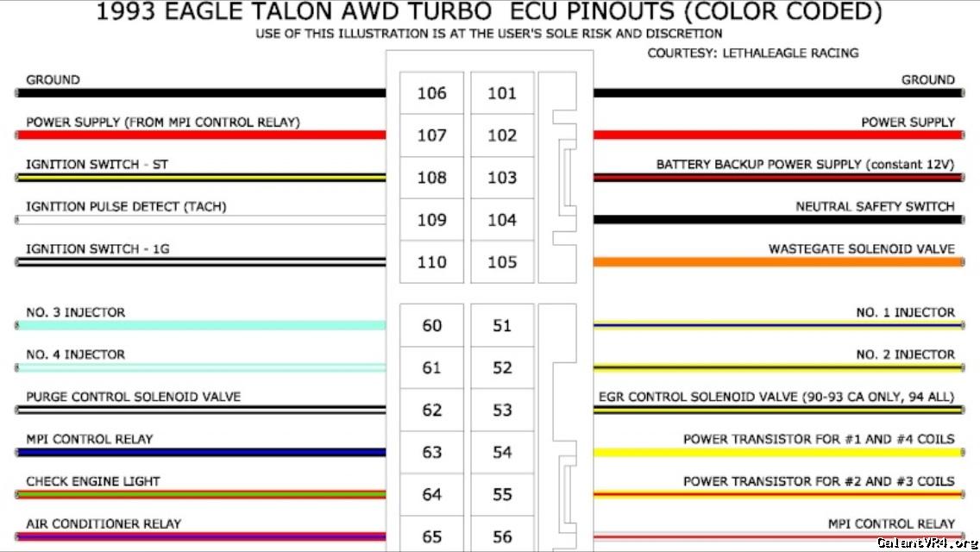Image resolution: width=980 pixels, height=552 pixels.
Task: Click the "COURTESY: LETHALEAGLE RACING" credit text
Action: 752,53
